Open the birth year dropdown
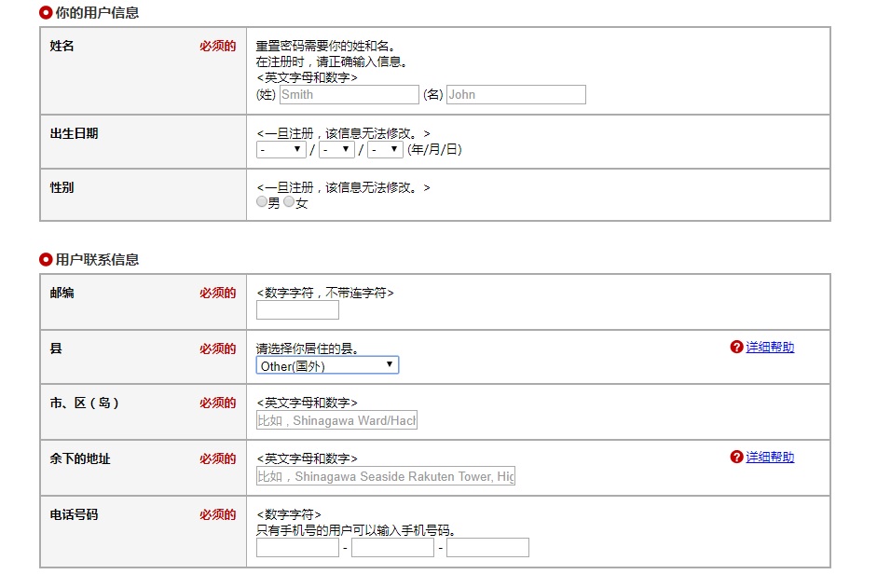 click(x=281, y=149)
